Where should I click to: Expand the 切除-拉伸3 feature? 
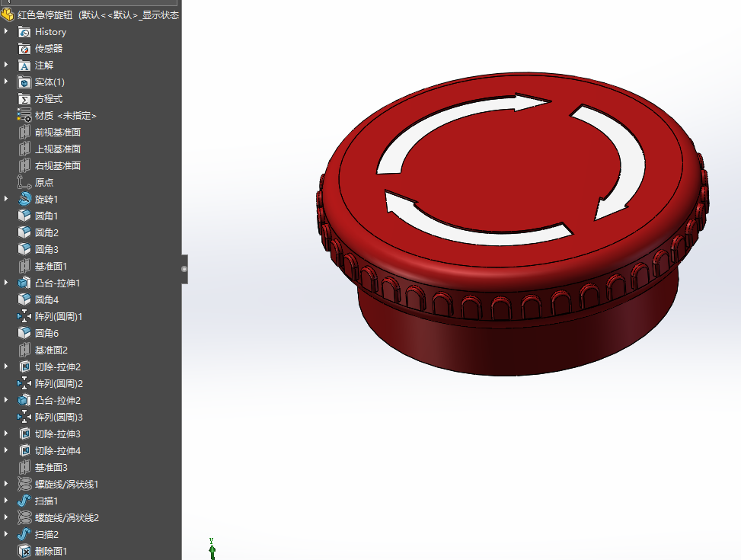click(x=6, y=434)
